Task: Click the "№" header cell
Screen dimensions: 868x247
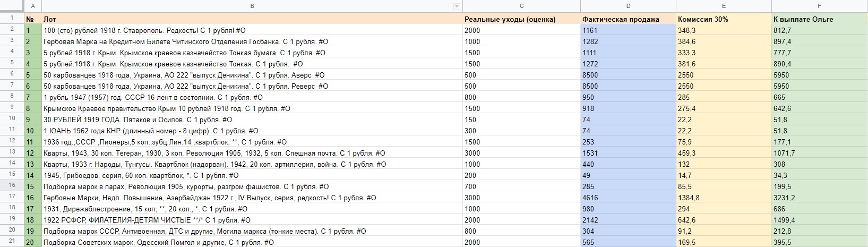Action: (33, 19)
